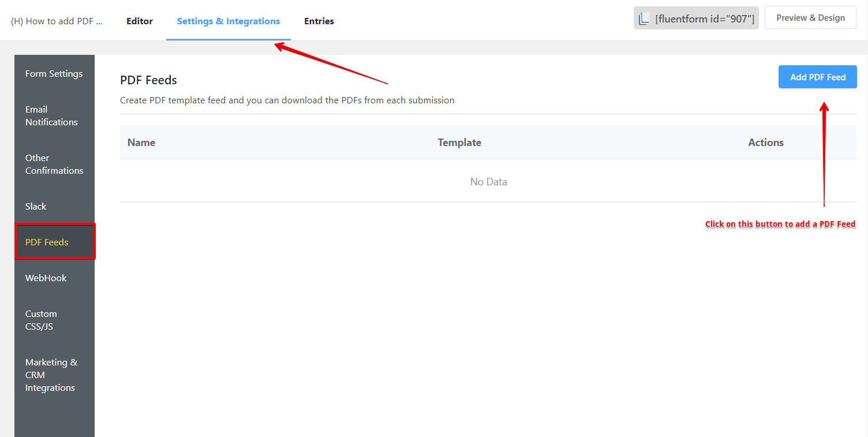Click the shortcode copy icon beside fluentform id

tap(644, 18)
